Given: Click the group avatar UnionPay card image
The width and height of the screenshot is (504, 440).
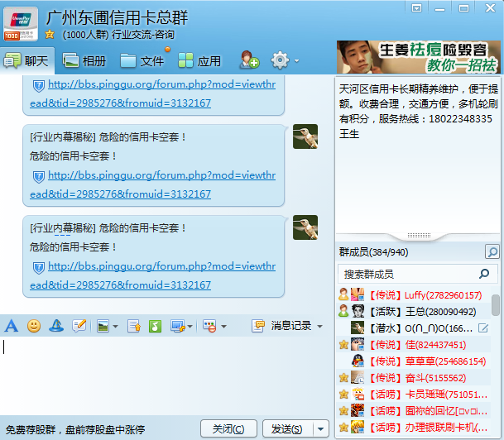Looking at the screenshot, I should [x=21, y=24].
